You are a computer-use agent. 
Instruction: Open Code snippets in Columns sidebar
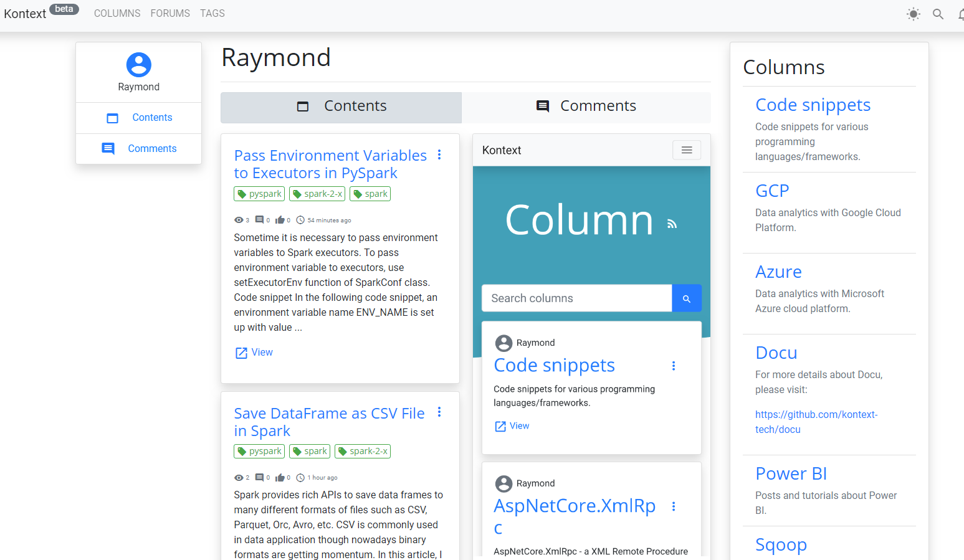813,105
